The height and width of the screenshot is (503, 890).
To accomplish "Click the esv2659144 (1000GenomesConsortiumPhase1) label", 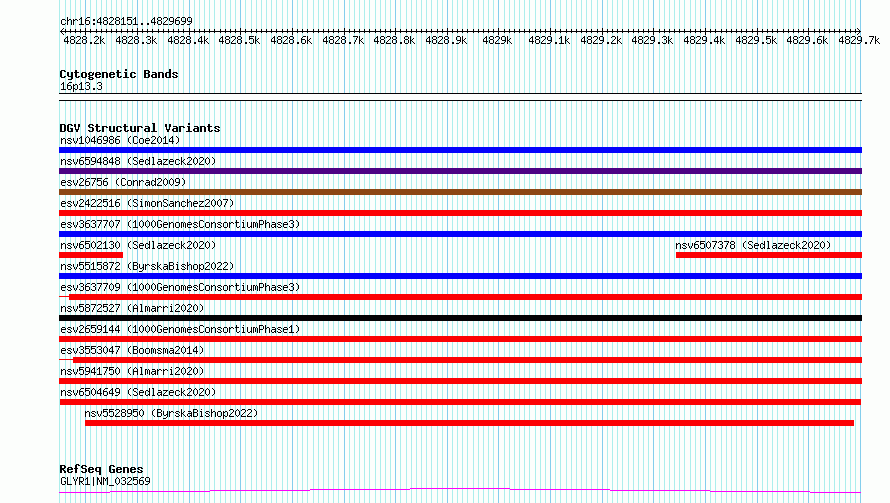I will [180, 329].
